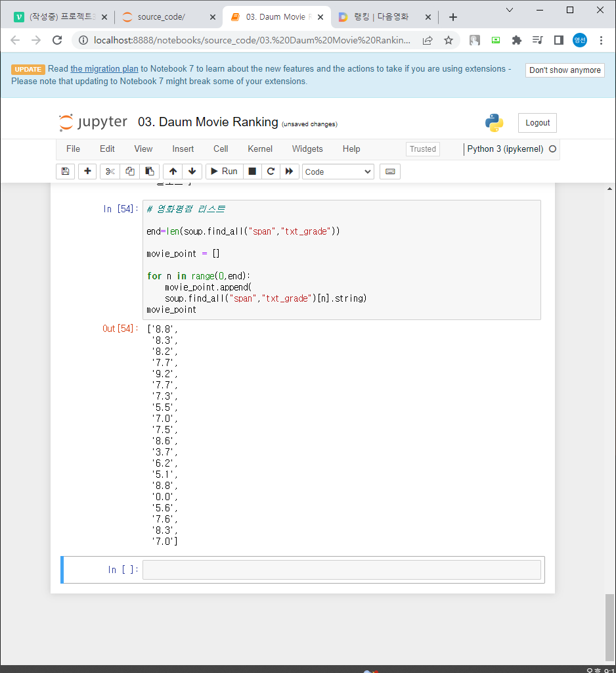Open the Extensions puzzle icon
Image resolution: width=616 pixels, height=673 pixels.
(x=516, y=40)
